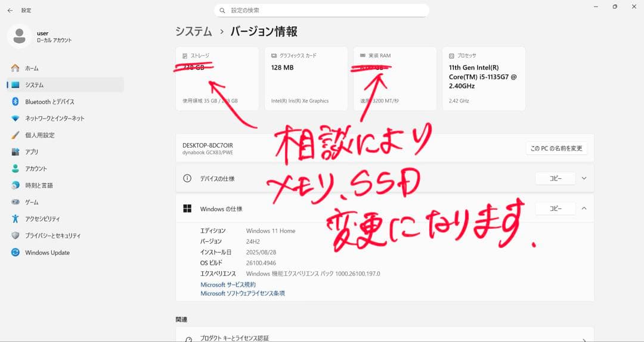This screenshot has height=342, width=644.
Task: Click the Bluetooth icon in sidebar
Action: 15,101
